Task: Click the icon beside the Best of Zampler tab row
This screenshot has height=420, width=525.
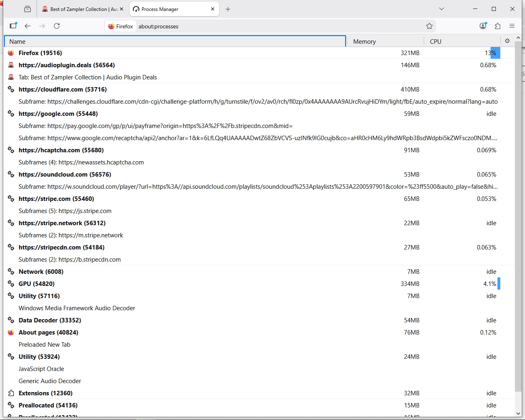Action: point(11,77)
